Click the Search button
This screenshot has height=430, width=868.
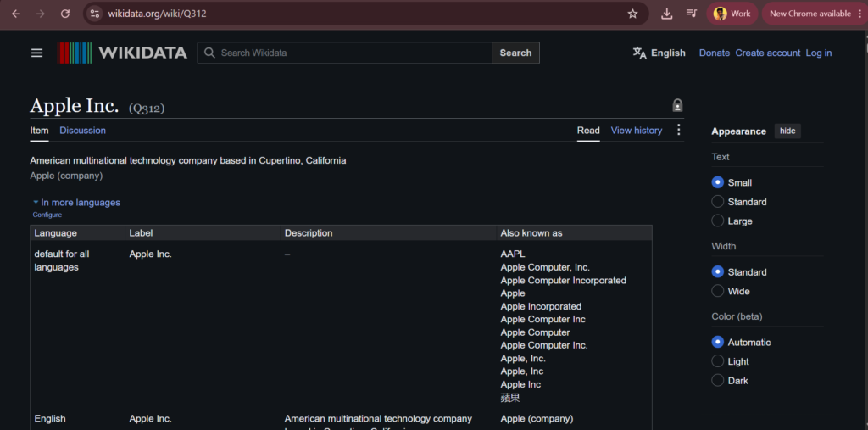click(515, 53)
